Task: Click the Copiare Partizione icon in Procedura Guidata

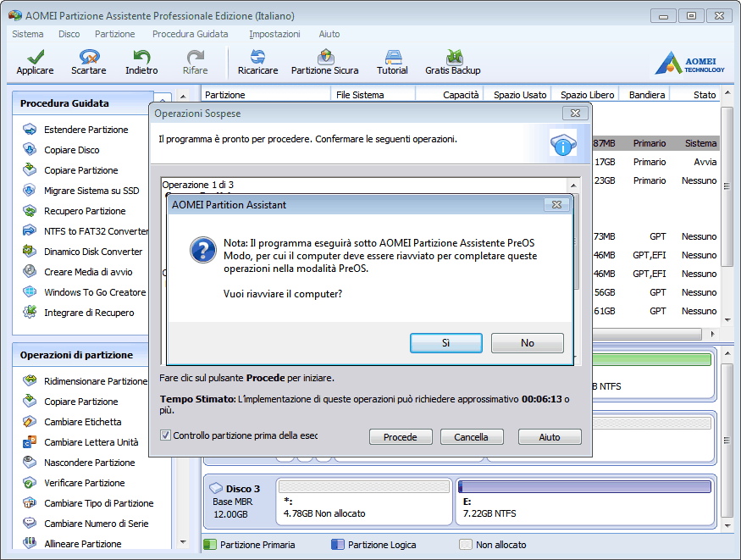Action: coord(30,169)
